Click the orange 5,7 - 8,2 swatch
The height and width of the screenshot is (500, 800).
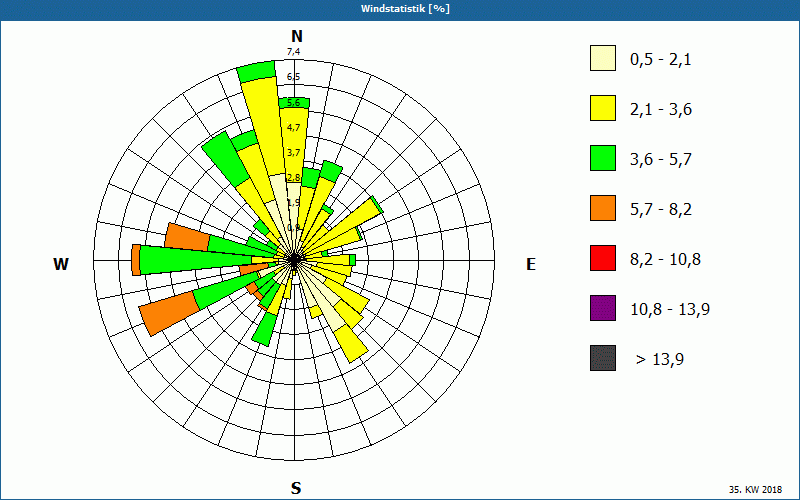pos(603,208)
